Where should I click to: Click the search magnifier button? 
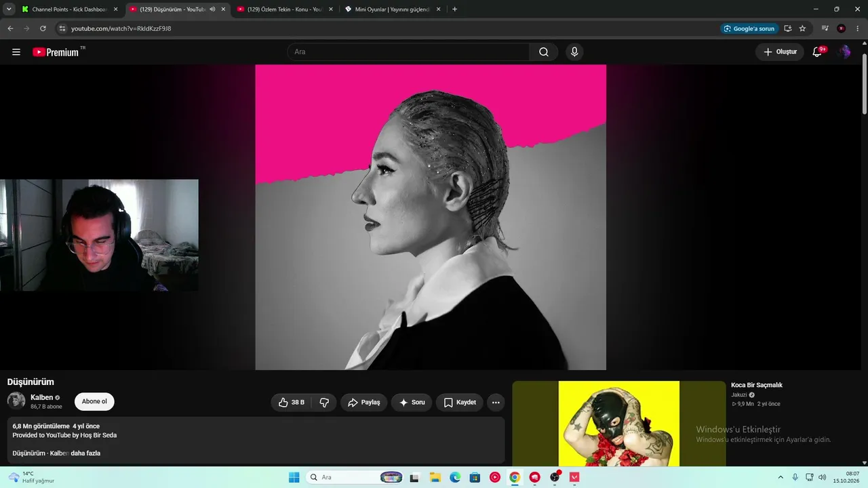tap(544, 52)
